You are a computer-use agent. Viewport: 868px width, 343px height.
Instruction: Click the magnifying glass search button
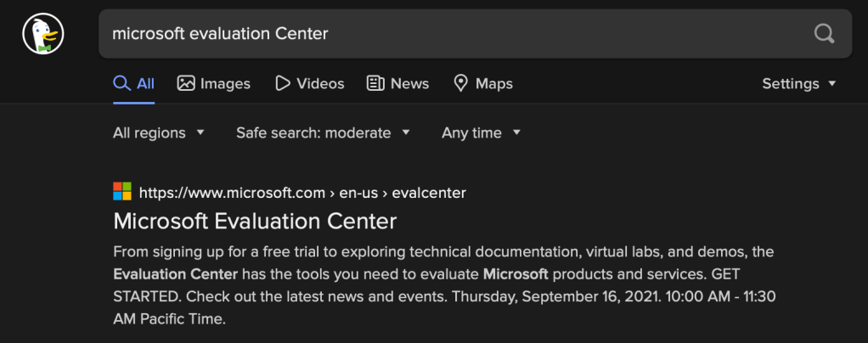pyautogui.click(x=824, y=34)
